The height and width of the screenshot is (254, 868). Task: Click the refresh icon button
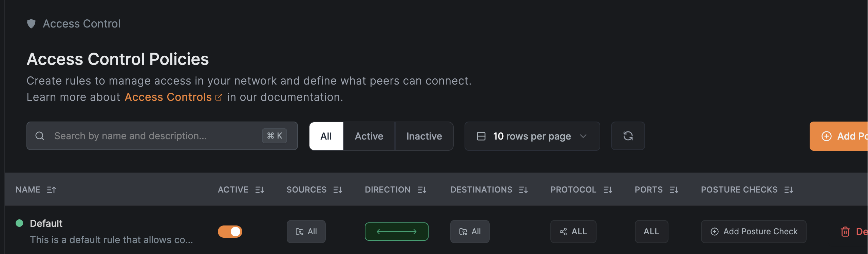click(x=628, y=136)
